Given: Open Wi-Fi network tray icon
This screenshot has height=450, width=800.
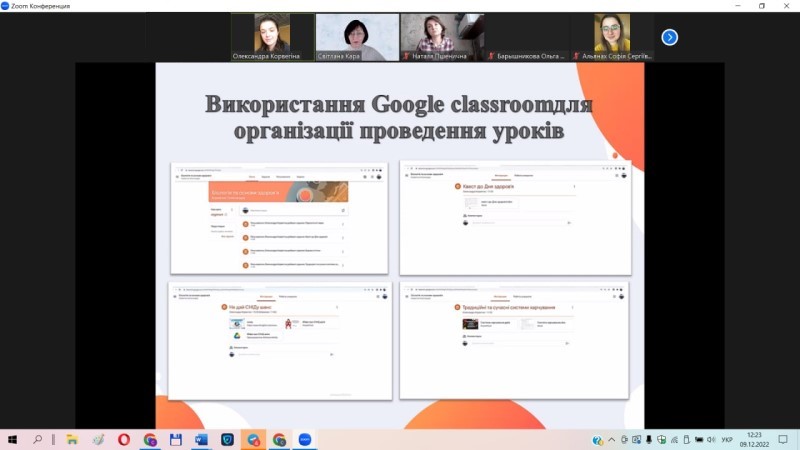Looking at the screenshot, I should point(674,440).
